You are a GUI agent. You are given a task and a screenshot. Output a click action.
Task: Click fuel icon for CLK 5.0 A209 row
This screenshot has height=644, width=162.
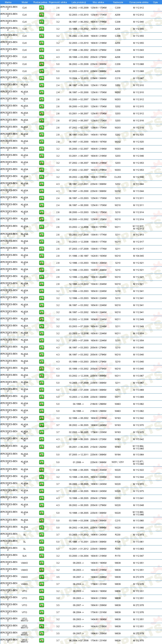pos(41,71)
